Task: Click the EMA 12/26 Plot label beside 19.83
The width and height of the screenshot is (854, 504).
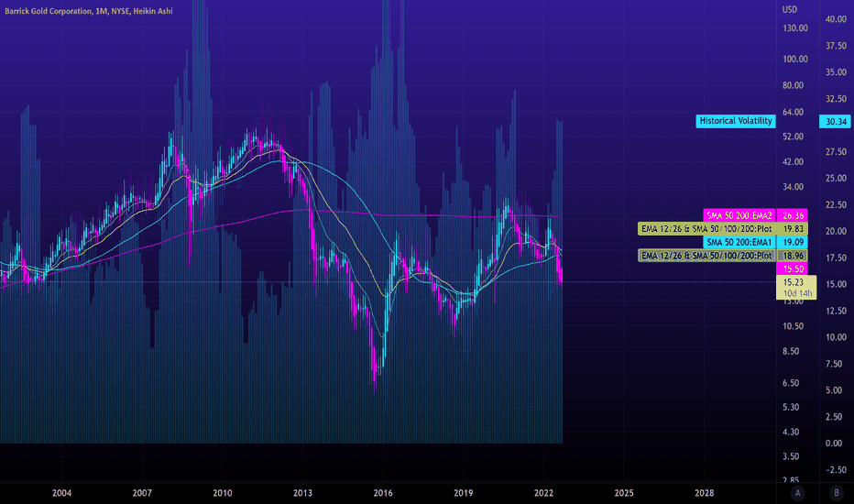Action: 706,229
